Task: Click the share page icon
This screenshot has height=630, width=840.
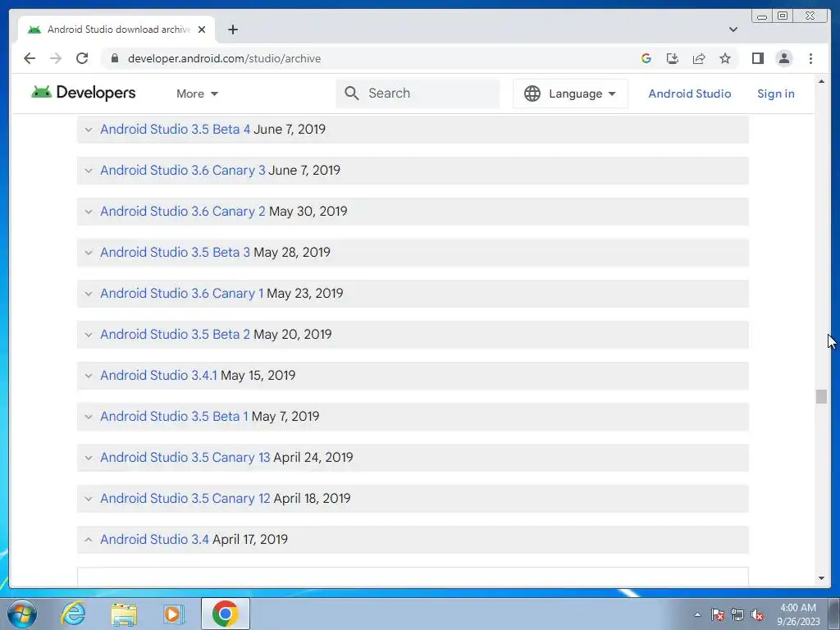Action: click(699, 58)
